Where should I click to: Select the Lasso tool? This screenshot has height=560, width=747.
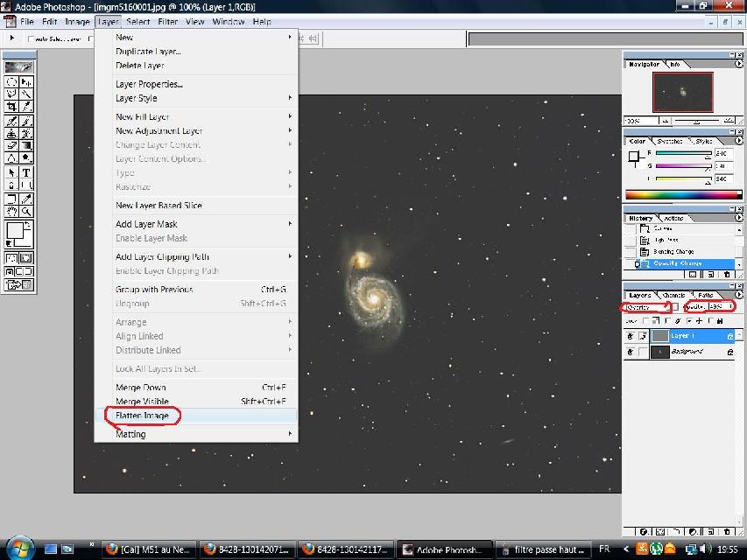(11, 94)
